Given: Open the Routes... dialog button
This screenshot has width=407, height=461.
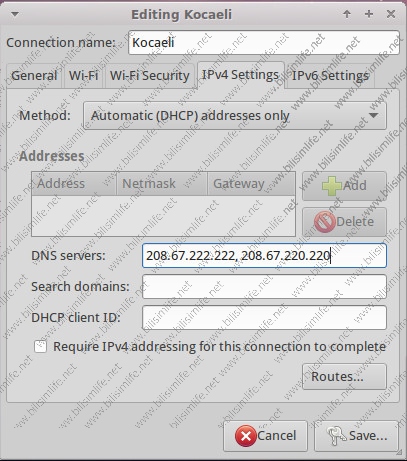Looking at the screenshot, I should click(x=344, y=377).
